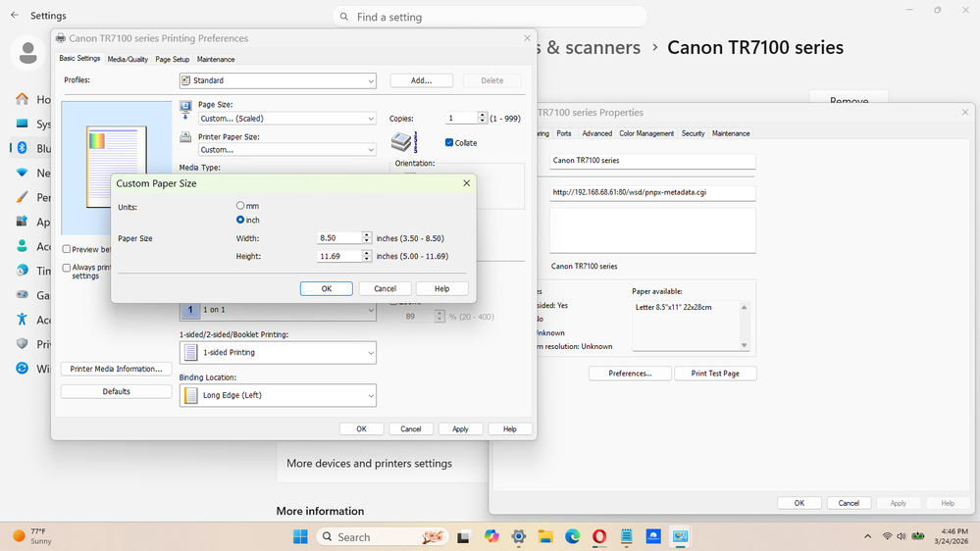The height and width of the screenshot is (551, 980).
Task: Click the Height input field
Action: click(x=339, y=256)
